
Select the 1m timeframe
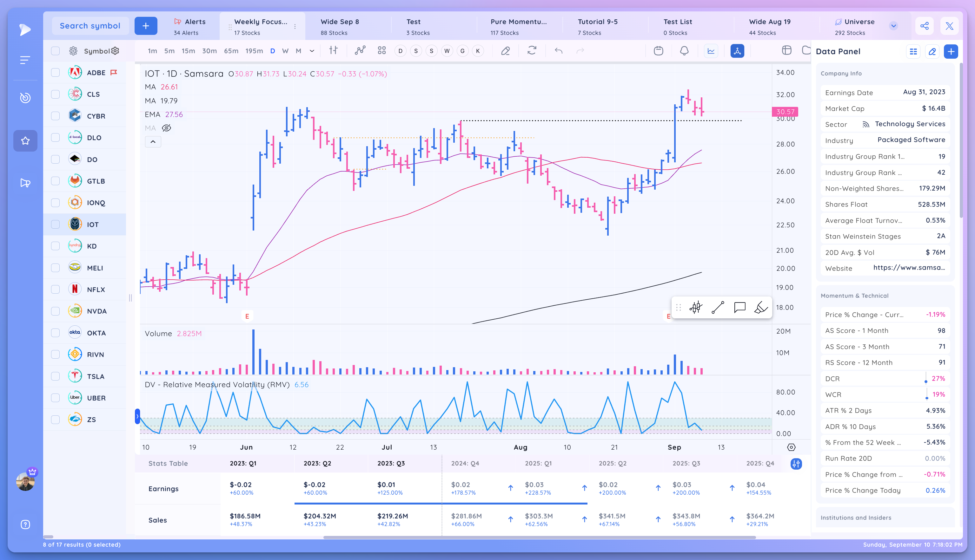pyautogui.click(x=152, y=51)
